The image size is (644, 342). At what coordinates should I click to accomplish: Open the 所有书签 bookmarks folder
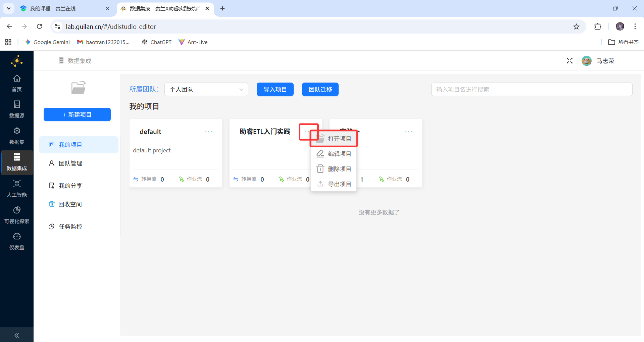(624, 42)
